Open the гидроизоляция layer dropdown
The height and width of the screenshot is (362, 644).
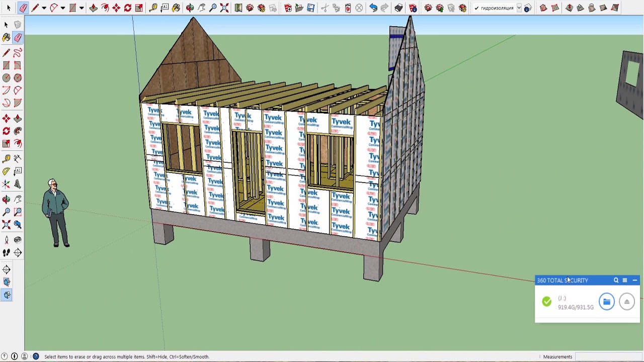coord(519,8)
